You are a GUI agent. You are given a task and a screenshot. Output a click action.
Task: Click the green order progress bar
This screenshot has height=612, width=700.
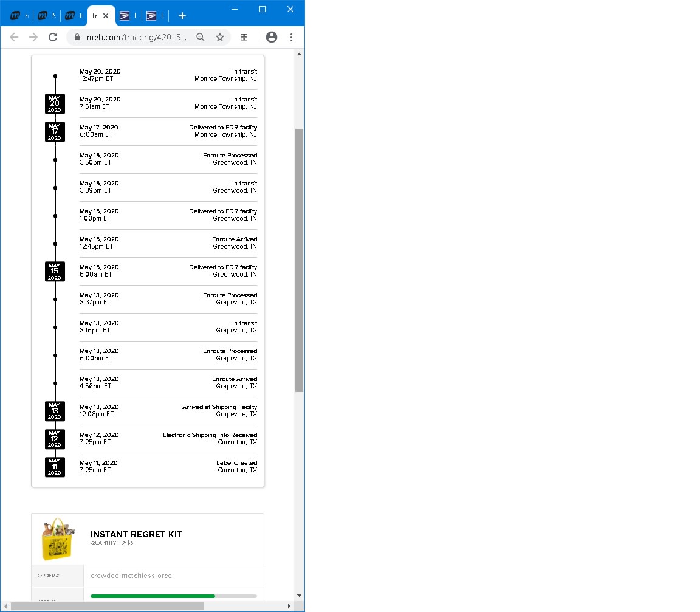pyautogui.click(x=153, y=596)
